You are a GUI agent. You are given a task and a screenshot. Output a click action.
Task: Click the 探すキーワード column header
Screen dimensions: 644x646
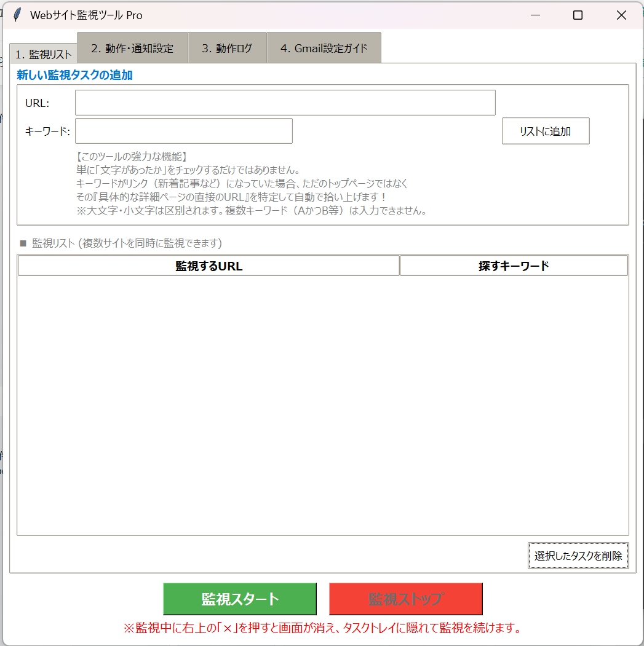tap(514, 266)
